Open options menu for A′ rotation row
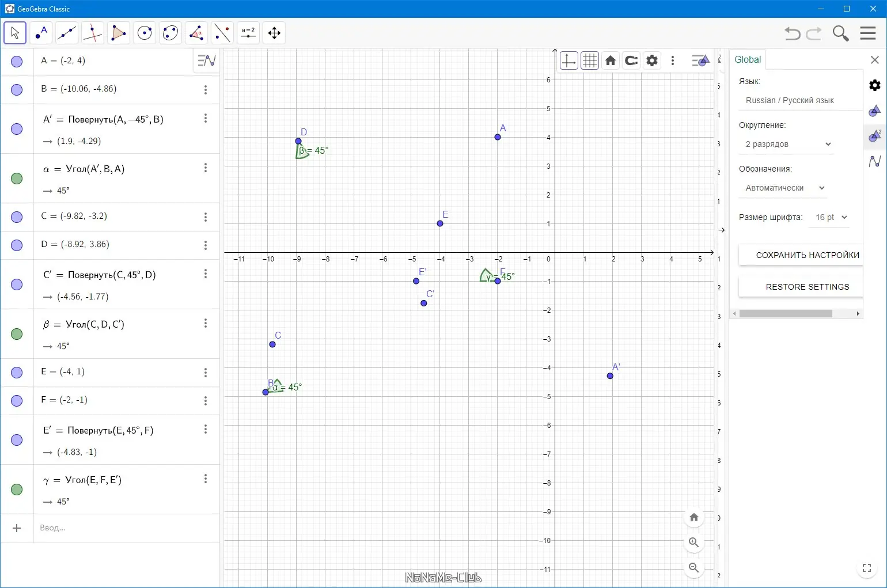Screen dimensions: 887x588 206,118
